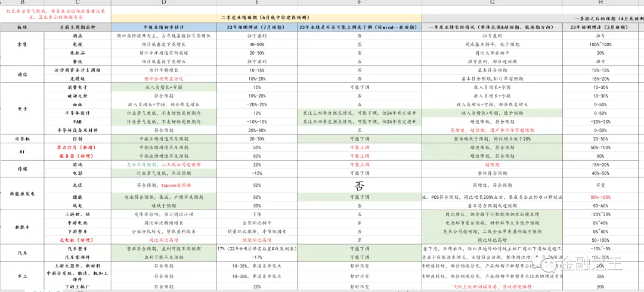Select the -15% growth cell for 电影
Viewport: 644px width, 292px height.
point(257,173)
